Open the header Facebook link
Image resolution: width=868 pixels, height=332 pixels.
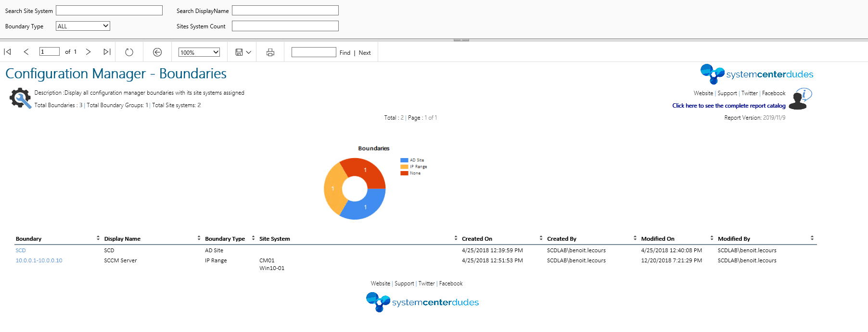click(x=774, y=93)
